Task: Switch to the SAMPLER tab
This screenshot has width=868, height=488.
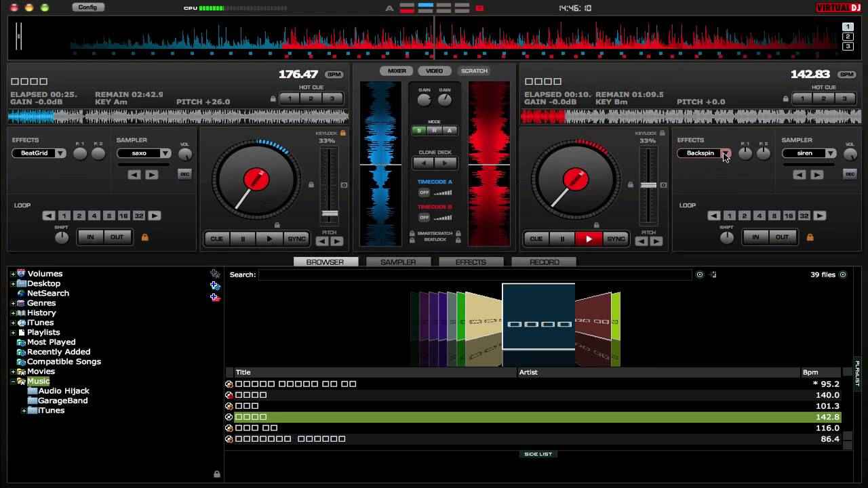Action: (398, 262)
